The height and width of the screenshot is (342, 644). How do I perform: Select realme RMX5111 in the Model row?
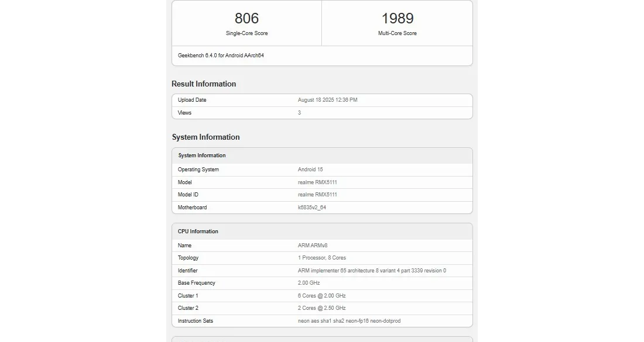pyautogui.click(x=317, y=182)
